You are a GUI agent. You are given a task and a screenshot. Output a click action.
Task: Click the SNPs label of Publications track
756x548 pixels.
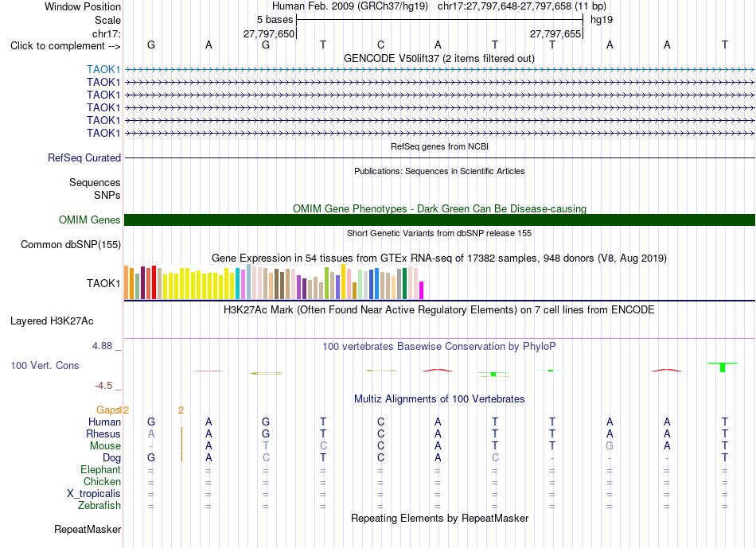pos(107,195)
